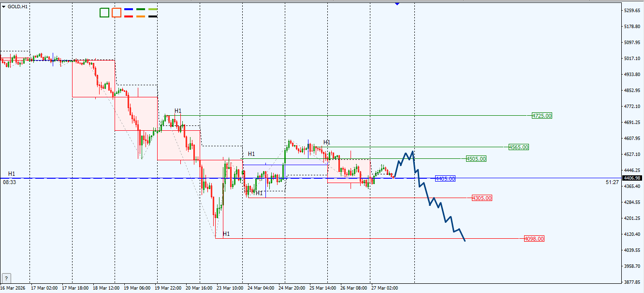Click the H1 label above the 4098.00 line

tap(226, 234)
